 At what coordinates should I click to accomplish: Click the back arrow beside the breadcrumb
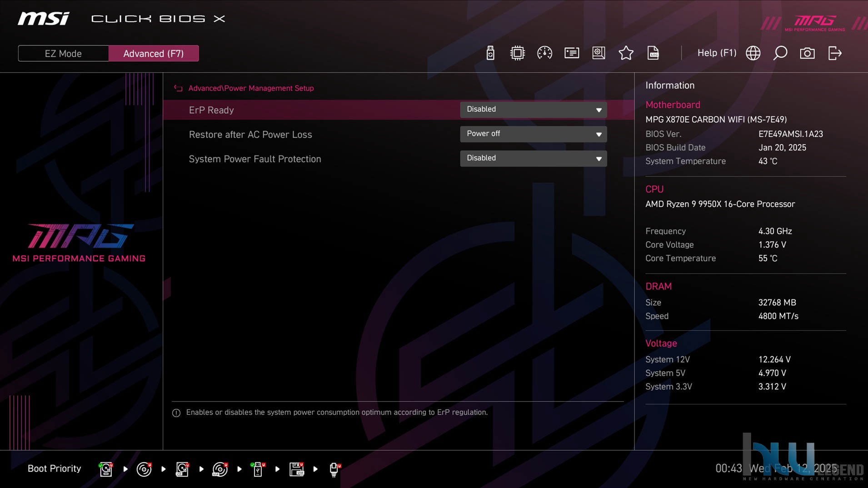click(178, 88)
